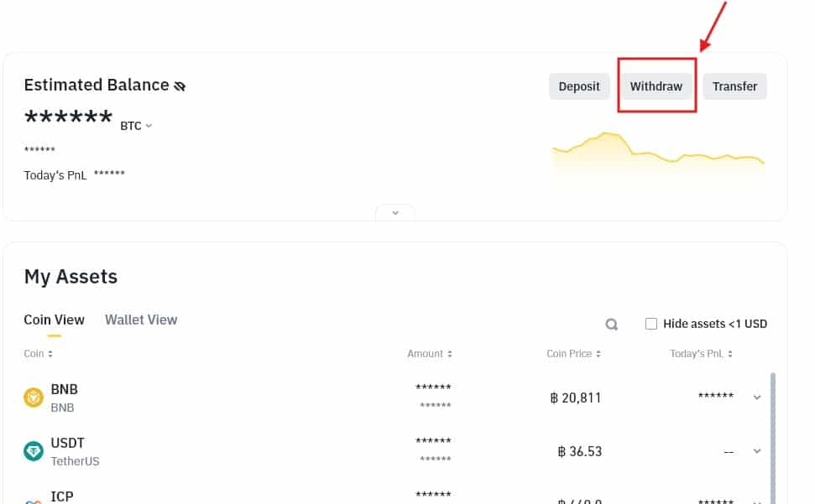Sort assets by Coin Price column
This screenshot has width=815, height=504.
[598, 354]
